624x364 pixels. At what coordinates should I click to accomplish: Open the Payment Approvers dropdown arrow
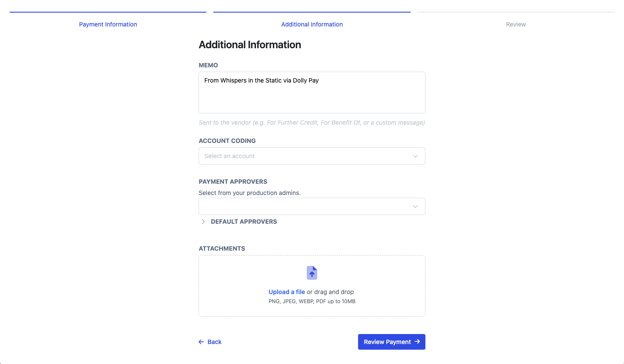[415, 207]
